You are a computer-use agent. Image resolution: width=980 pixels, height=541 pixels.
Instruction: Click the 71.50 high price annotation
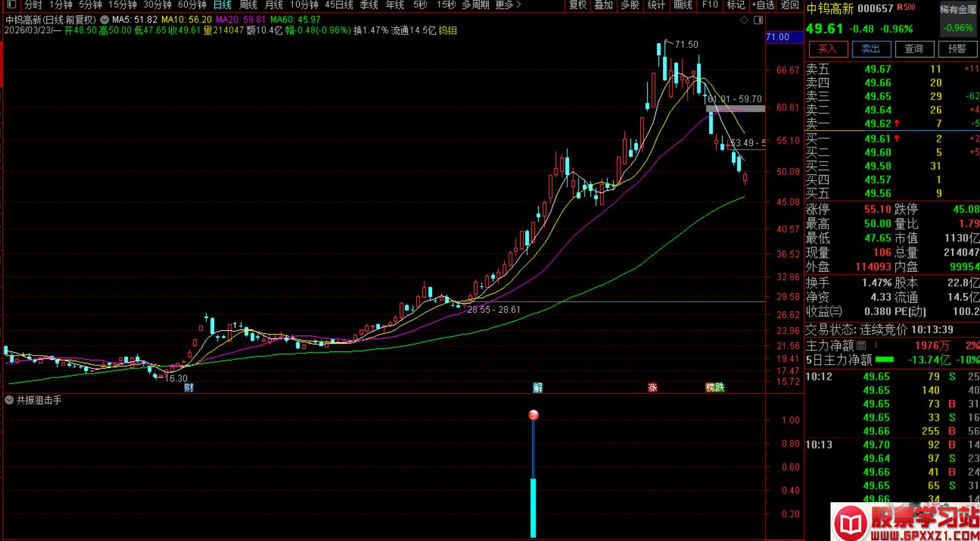(x=686, y=44)
